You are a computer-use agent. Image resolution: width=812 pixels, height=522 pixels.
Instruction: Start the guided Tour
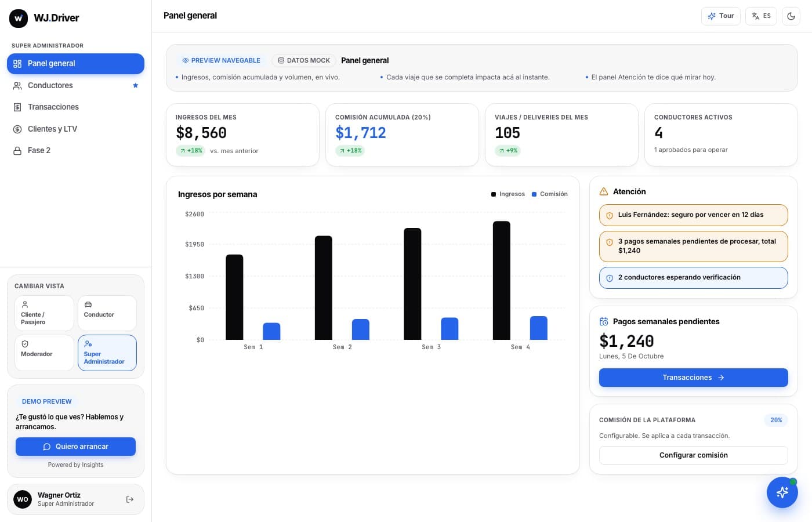721,16
